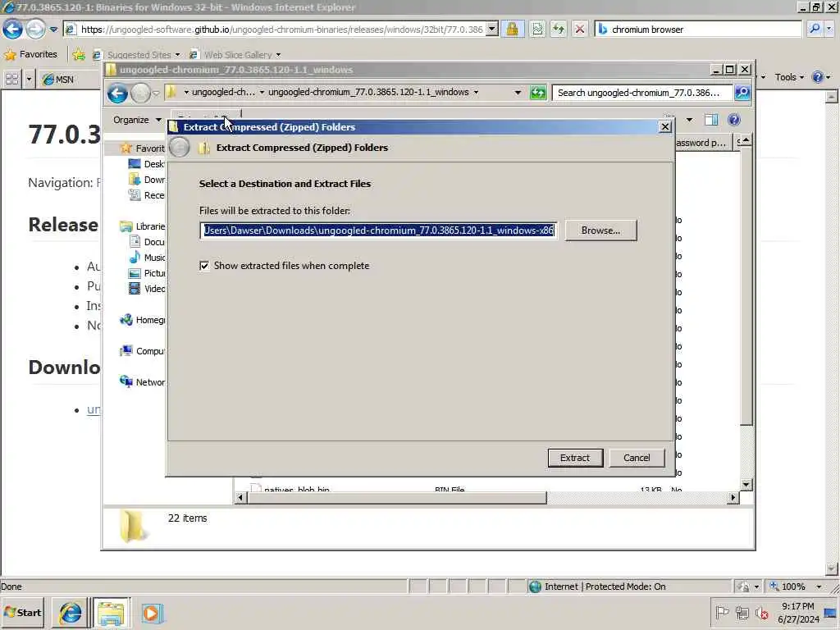The width and height of the screenshot is (840, 630).
Task: Open Windows Explorer from taskbar
Action: point(111,613)
